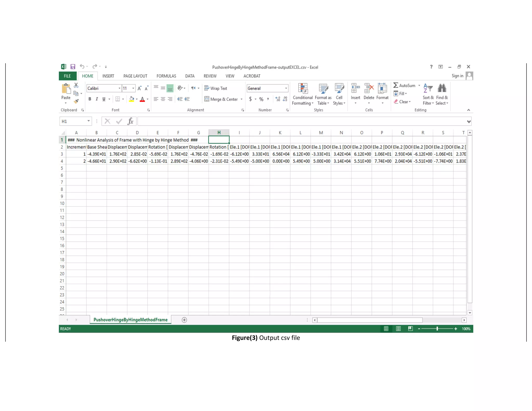
Task: Redo the last action
Action: click(x=95, y=67)
